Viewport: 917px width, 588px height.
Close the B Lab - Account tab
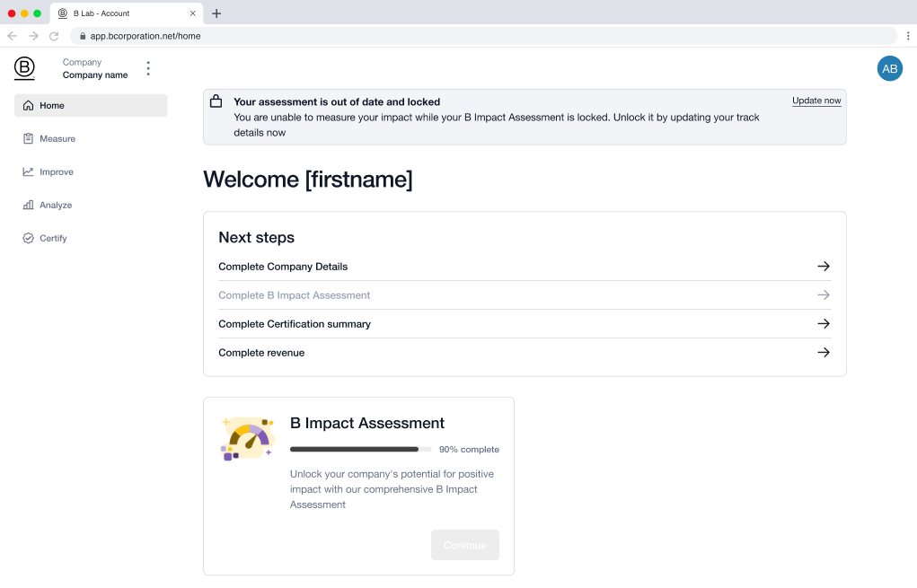(192, 13)
